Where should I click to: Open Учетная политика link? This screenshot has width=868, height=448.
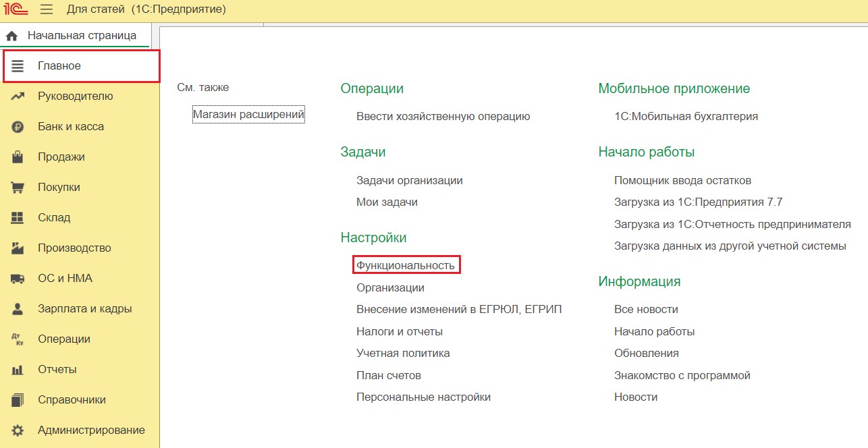pos(403,354)
